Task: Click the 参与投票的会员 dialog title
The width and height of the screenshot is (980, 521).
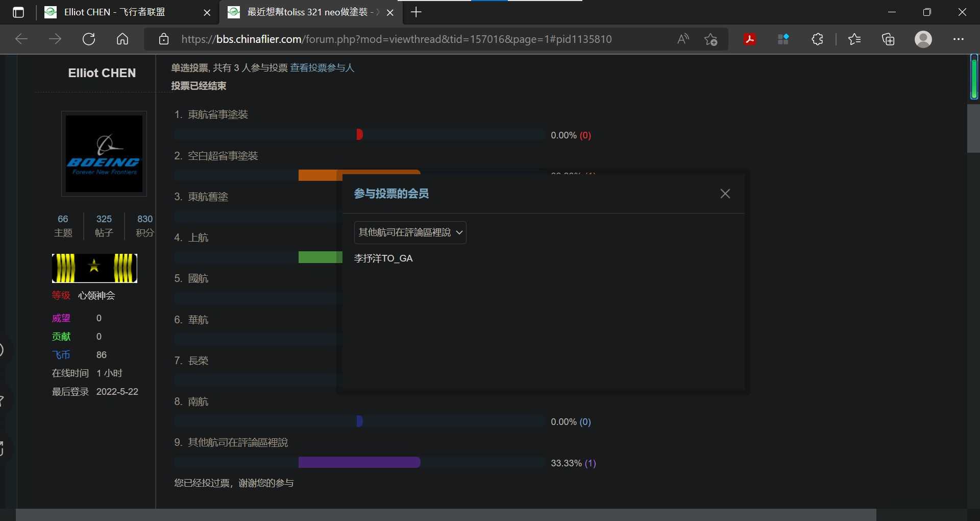Action: pyautogui.click(x=391, y=194)
